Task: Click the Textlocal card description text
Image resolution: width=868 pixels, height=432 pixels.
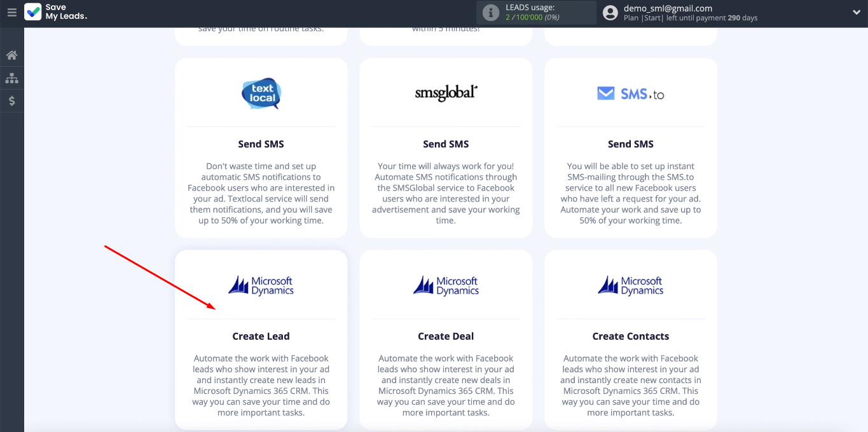Action: pos(261,194)
